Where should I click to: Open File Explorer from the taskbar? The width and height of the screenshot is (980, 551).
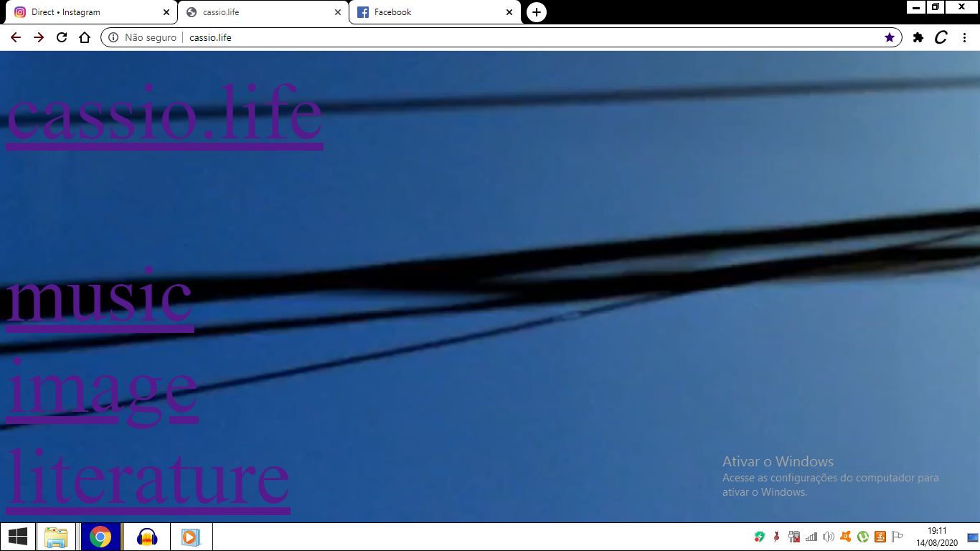pyautogui.click(x=55, y=537)
